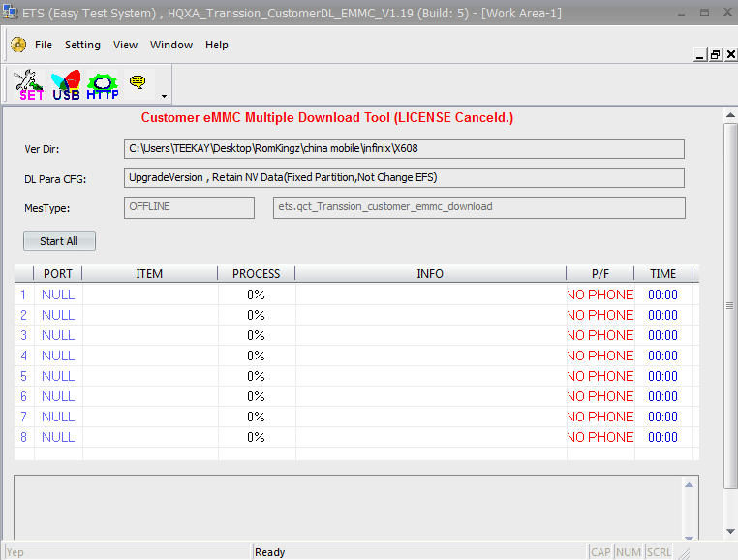Click the SCRL status bar indicator
738x560 pixels.
659,552
